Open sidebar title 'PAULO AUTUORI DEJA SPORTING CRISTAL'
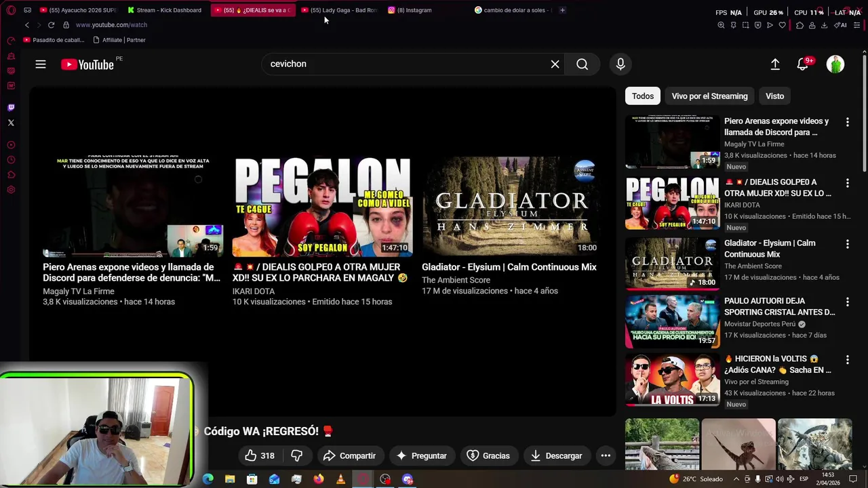Image resolution: width=868 pixels, height=488 pixels. (779, 306)
